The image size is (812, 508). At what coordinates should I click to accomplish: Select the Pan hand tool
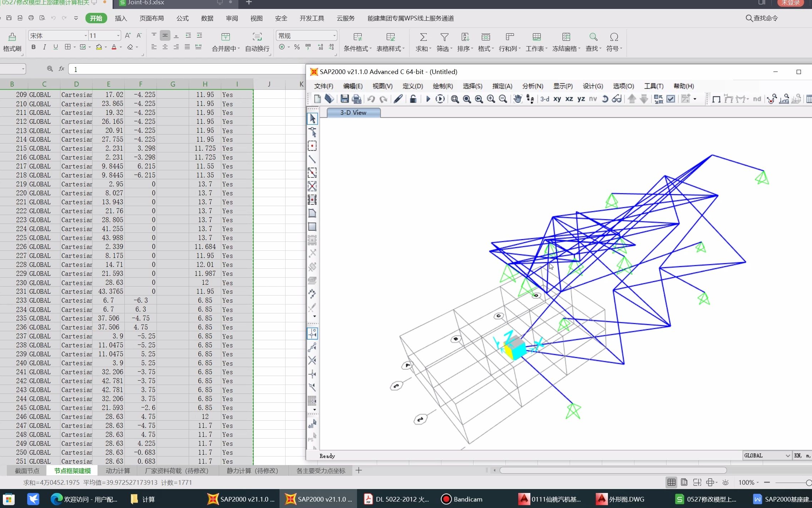517,99
